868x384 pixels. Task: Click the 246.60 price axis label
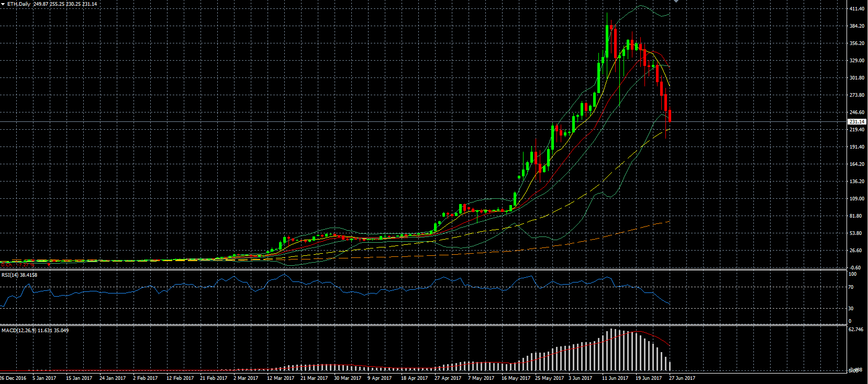click(857, 112)
